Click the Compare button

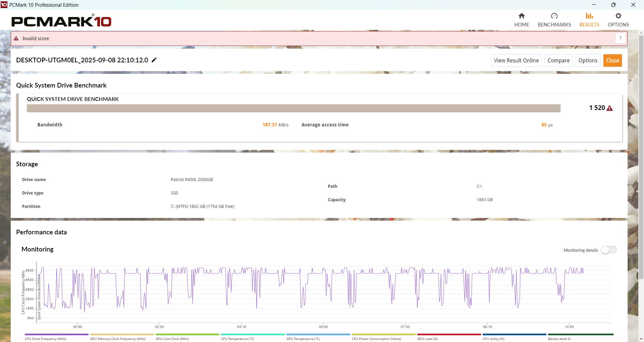point(558,60)
